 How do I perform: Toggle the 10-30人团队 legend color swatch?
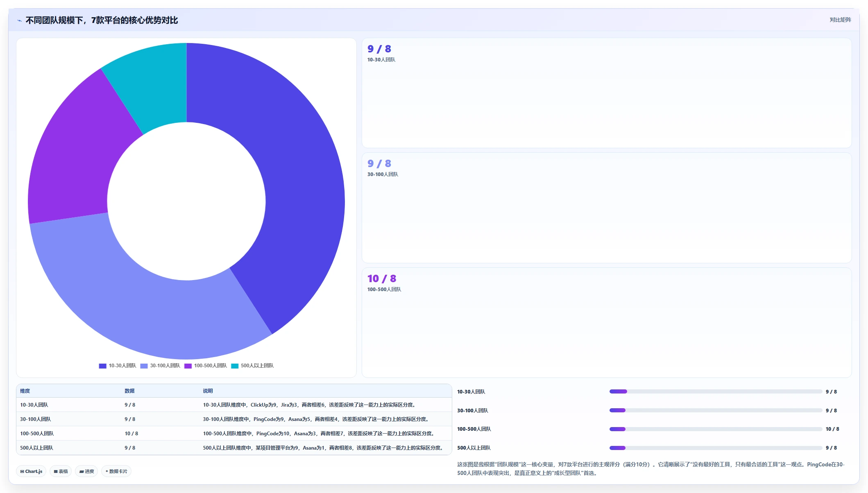pyautogui.click(x=102, y=366)
